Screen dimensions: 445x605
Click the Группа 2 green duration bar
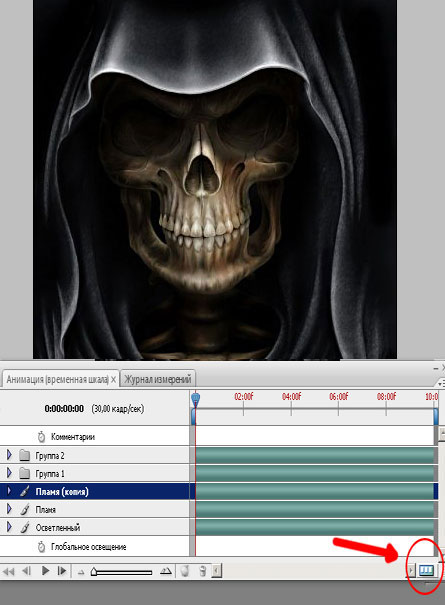[315, 455]
